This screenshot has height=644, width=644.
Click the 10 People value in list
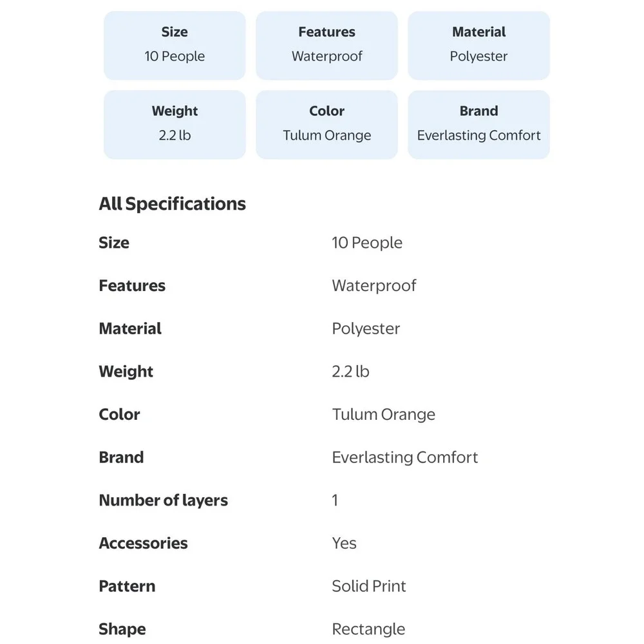[x=367, y=243]
